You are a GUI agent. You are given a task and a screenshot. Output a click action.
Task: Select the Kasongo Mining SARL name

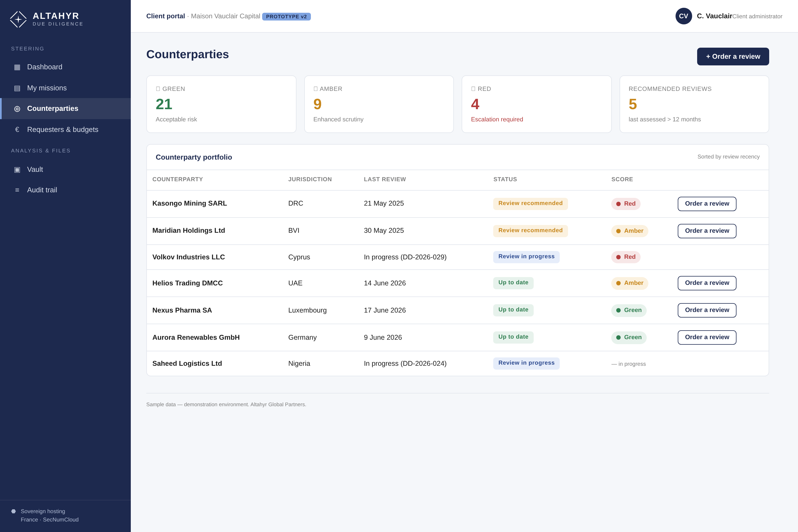point(190,203)
